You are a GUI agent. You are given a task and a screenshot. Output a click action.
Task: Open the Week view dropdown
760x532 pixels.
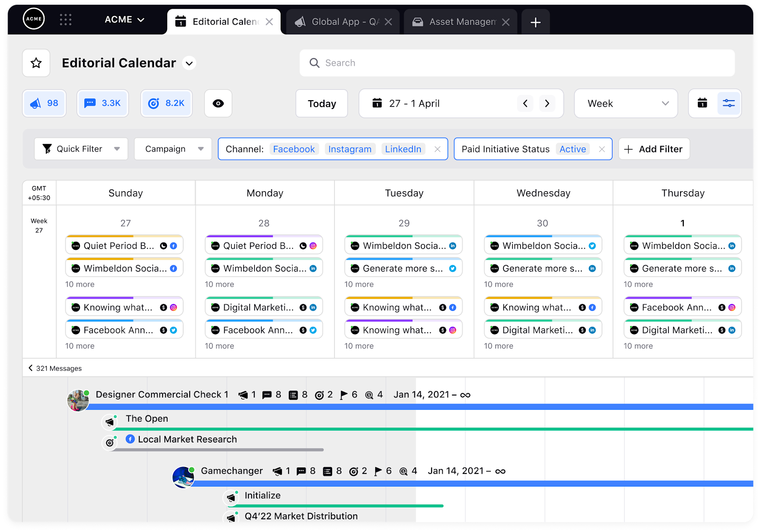pos(626,103)
